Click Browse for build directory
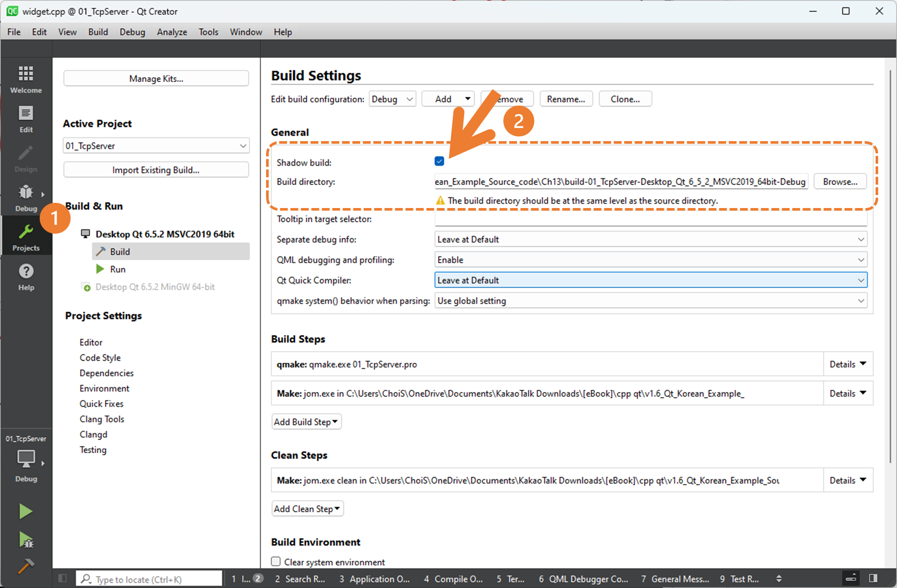Viewport: 897px width, 588px height. click(840, 181)
